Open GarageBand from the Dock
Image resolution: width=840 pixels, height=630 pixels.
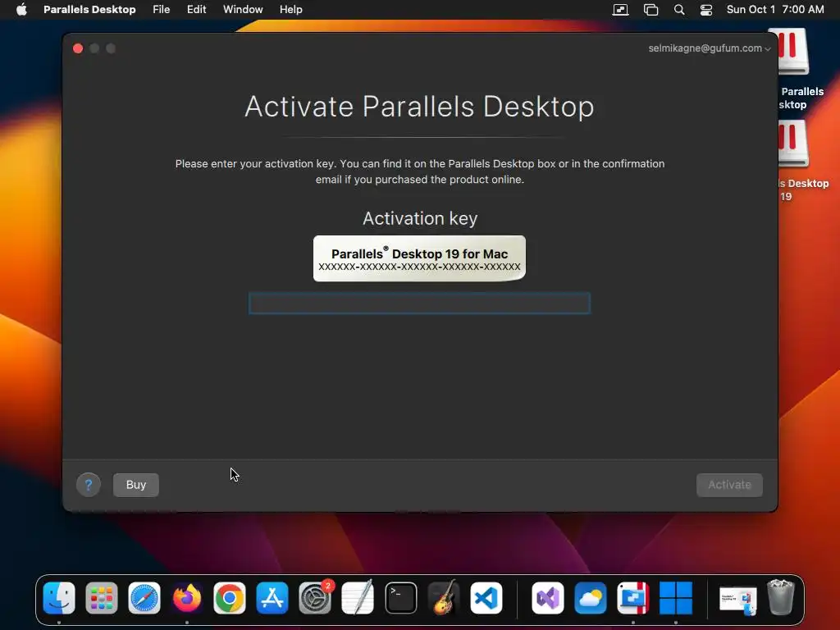[x=444, y=598]
